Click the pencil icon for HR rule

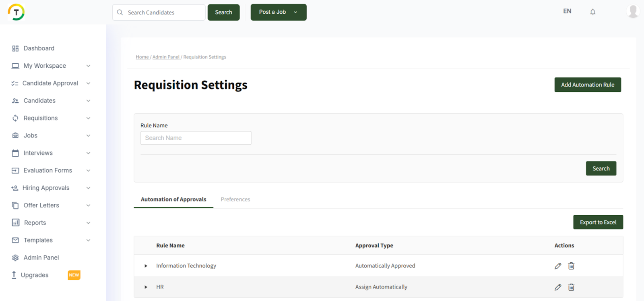[558, 287]
